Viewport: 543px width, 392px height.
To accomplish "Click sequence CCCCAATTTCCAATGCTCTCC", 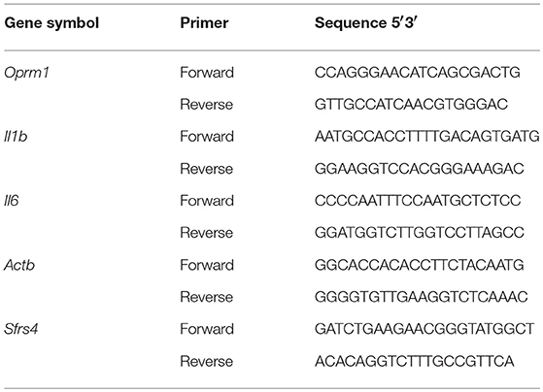I will click(x=418, y=201).
